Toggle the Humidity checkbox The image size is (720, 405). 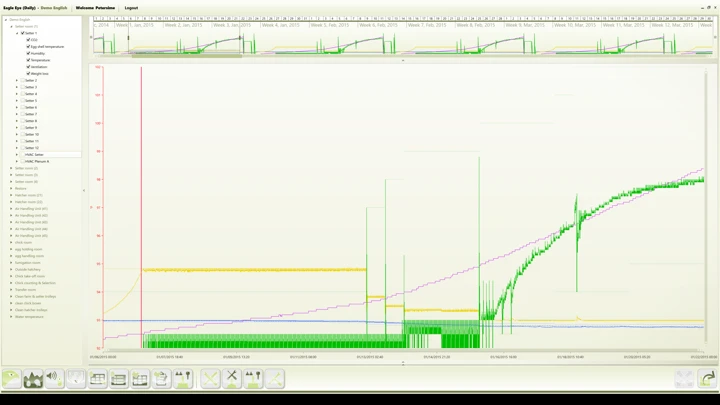[28, 53]
